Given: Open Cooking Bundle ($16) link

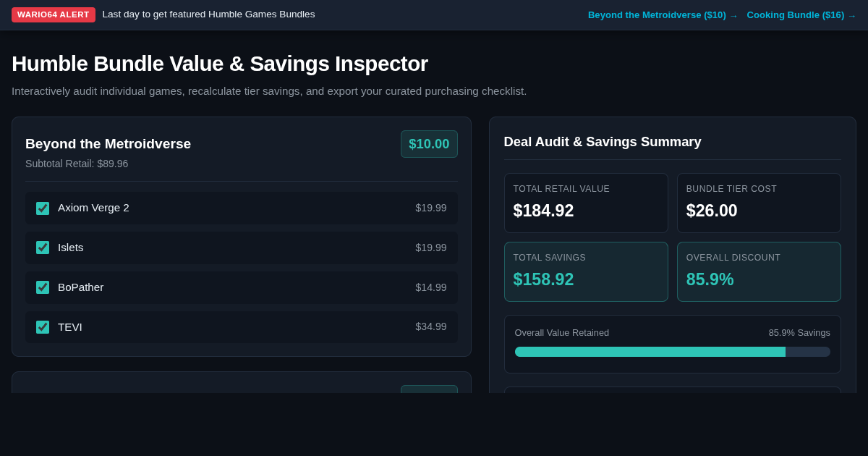Looking at the screenshot, I should point(801,15).
